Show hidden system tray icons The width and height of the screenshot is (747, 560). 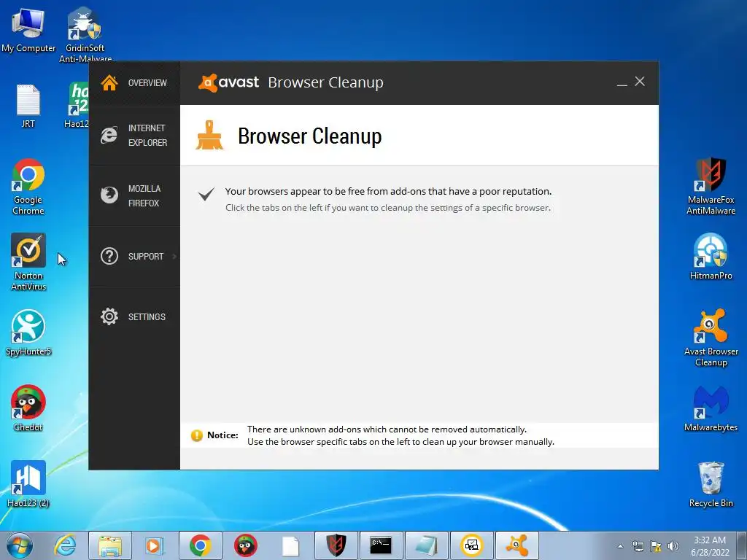620,546
